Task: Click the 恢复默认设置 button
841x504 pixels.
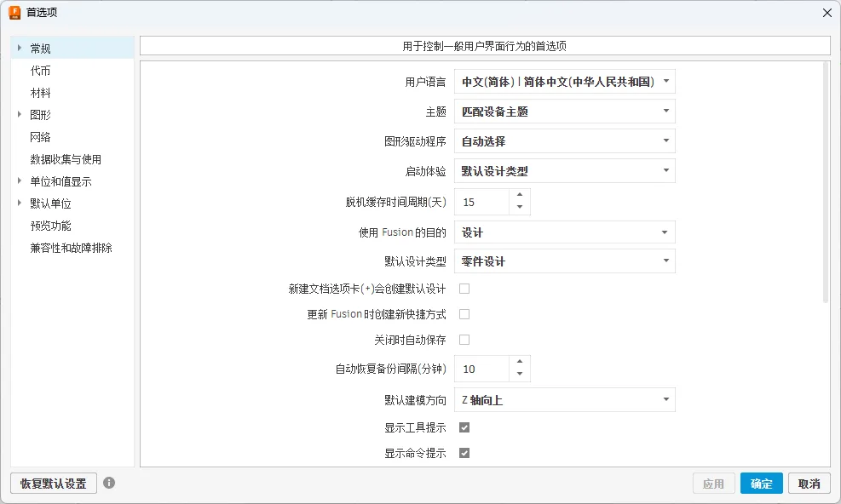Action: coord(54,483)
